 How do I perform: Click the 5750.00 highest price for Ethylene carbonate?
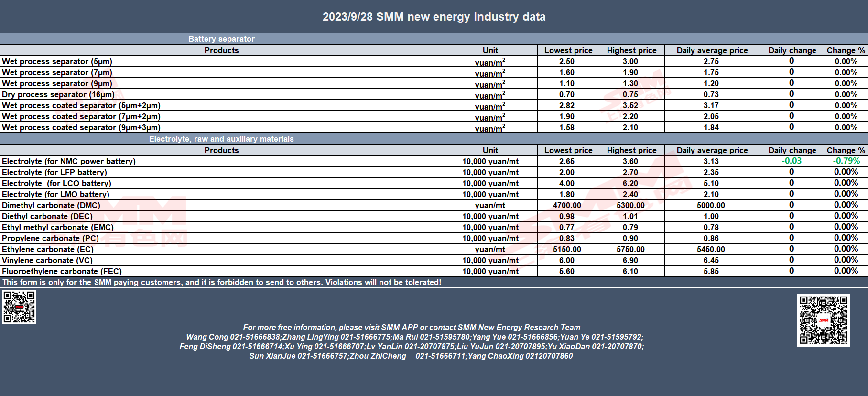click(630, 249)
